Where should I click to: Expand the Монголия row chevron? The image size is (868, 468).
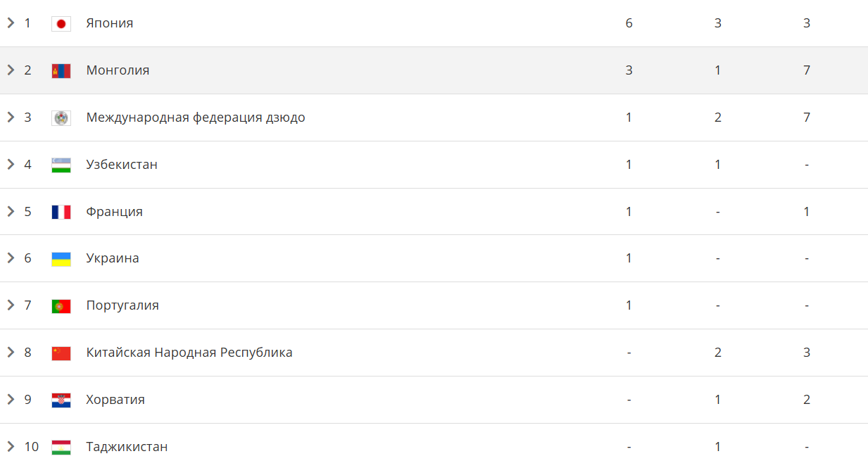(x=11, y=70)
